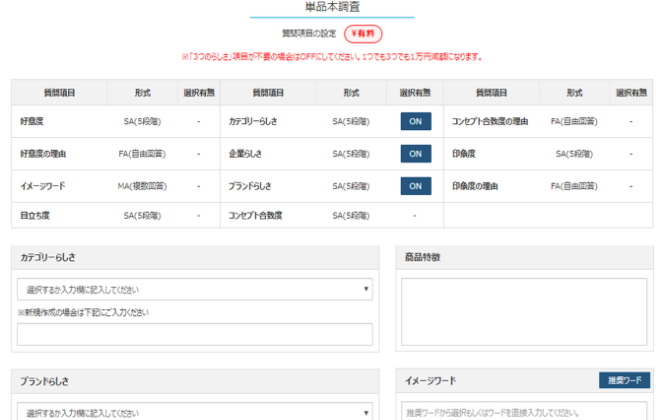Click the 単品本調査 page title
This screenshot has width=660, height=420.
click(x=332, y=8)
